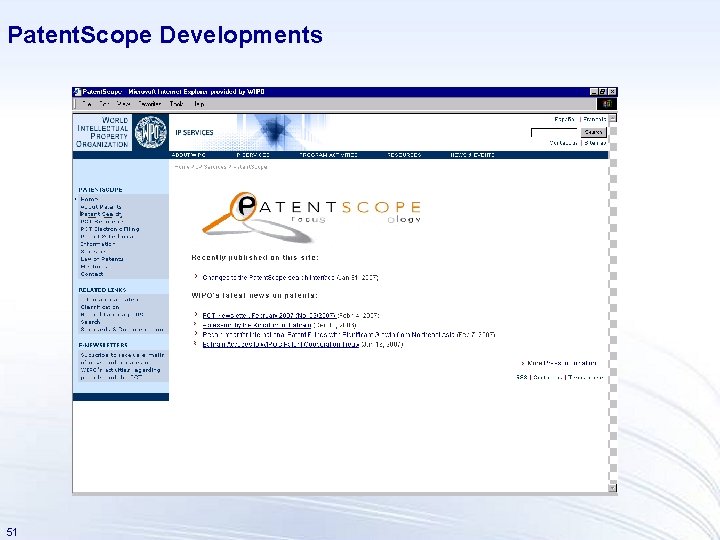Viewport: 720px width, 540px height.
Task: Open Classification under Related Links
Action: [x=100, y=307]
